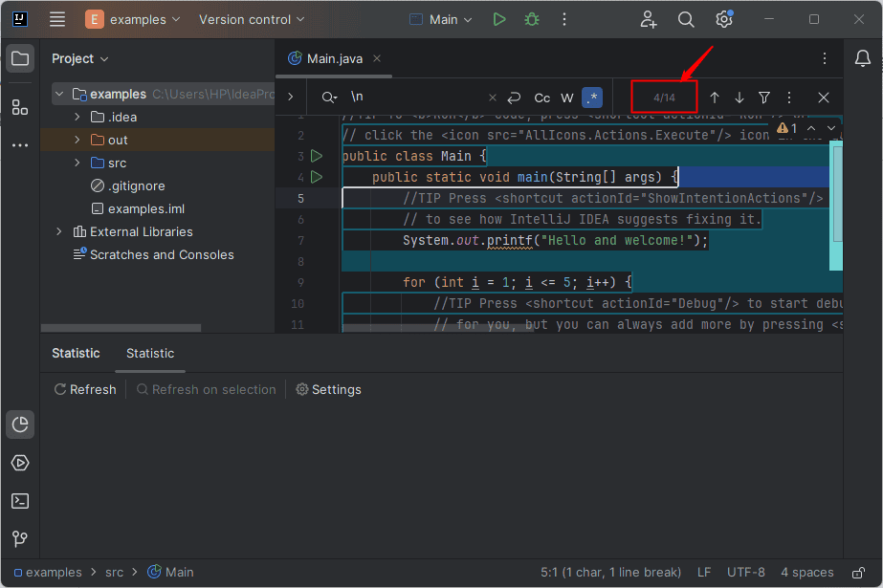Click the find text input field
Screen dimensions: 883x588
[417, 98]
